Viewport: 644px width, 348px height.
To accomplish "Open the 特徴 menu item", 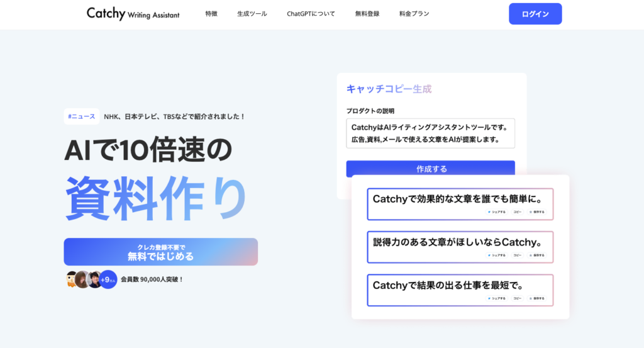I will click(211, 14).
